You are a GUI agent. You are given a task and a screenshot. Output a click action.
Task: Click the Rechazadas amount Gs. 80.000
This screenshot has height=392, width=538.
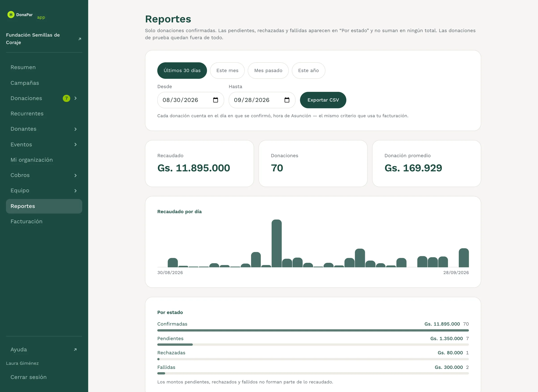point(450,353)
